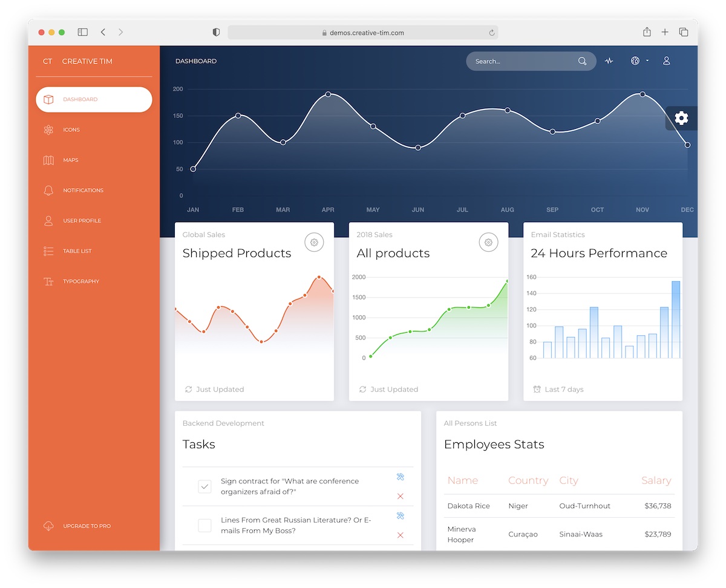
Task: Click the privacy shield icon in browser
Action: tap(216, 33)
